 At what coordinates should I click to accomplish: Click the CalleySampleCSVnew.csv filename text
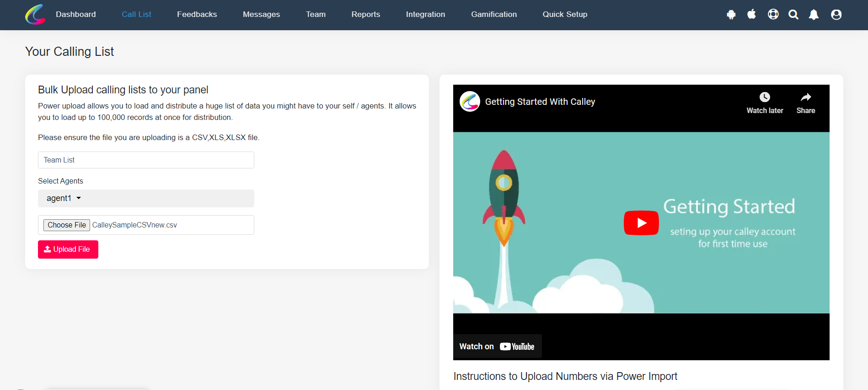[x=134, y=225]
